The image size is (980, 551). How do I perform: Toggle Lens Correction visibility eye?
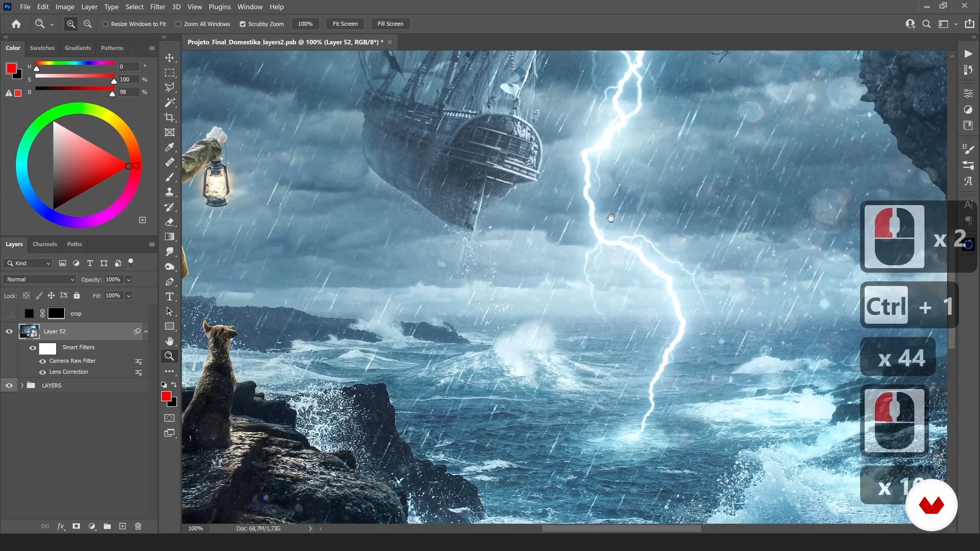[x=43, y=372]
